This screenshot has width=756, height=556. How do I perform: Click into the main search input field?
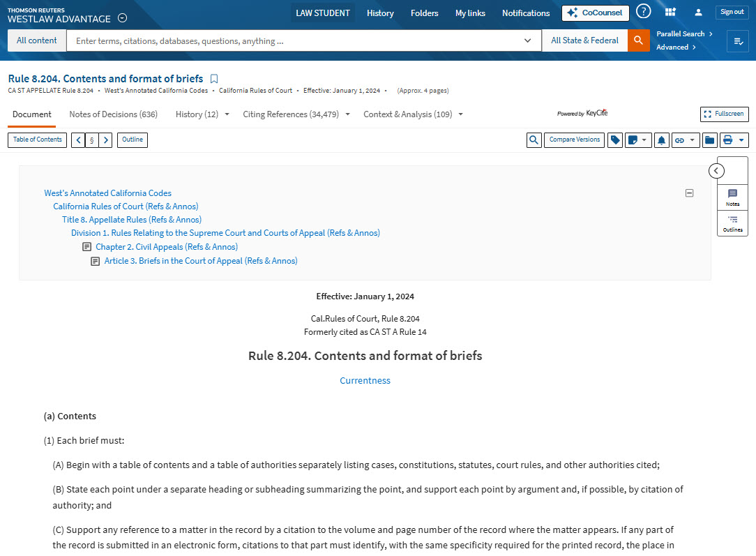296,40
